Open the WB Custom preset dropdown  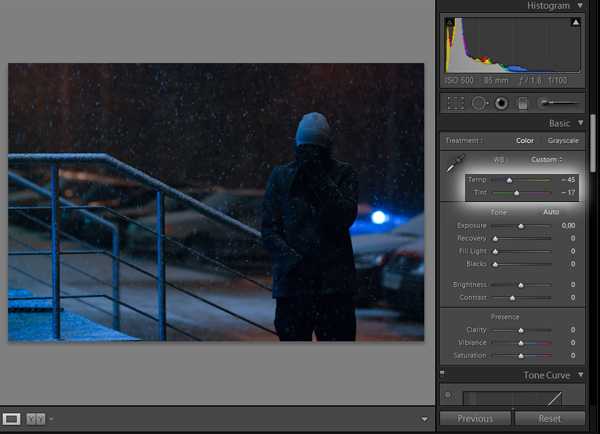point(546,159)
